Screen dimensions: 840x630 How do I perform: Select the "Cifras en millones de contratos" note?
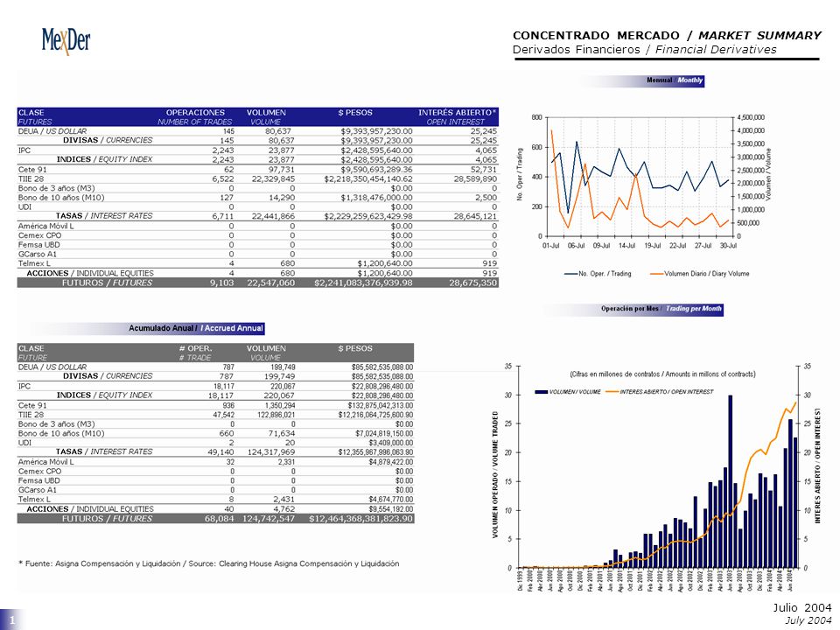(662, 374)
